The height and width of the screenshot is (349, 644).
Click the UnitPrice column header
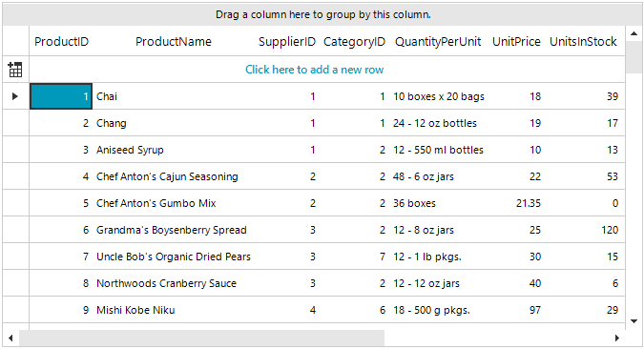(x=516, y=41)
